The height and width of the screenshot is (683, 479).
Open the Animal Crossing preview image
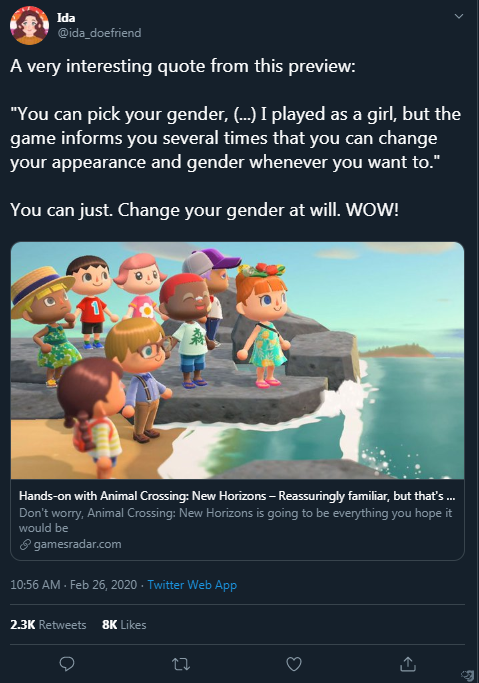(237, 361)
